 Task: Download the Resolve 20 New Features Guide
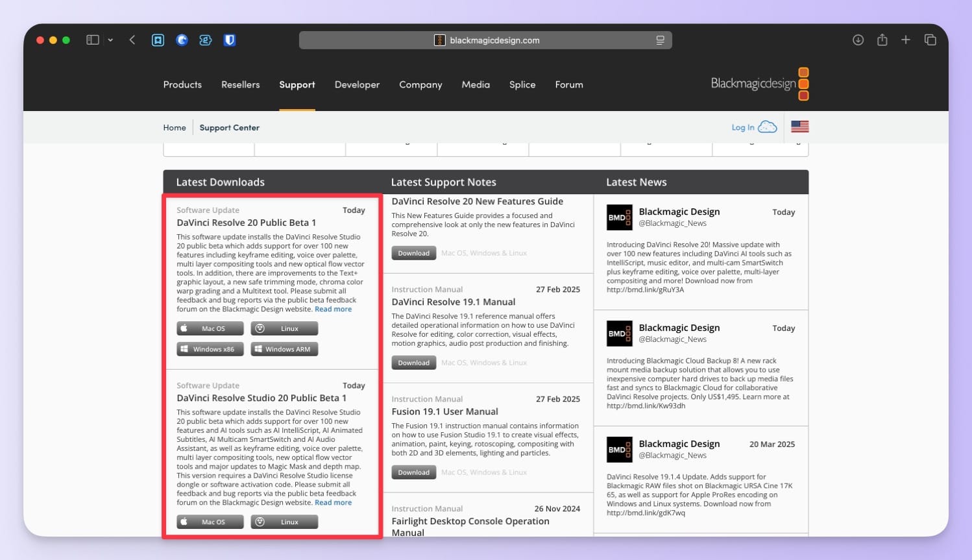[x=413, y=253]
